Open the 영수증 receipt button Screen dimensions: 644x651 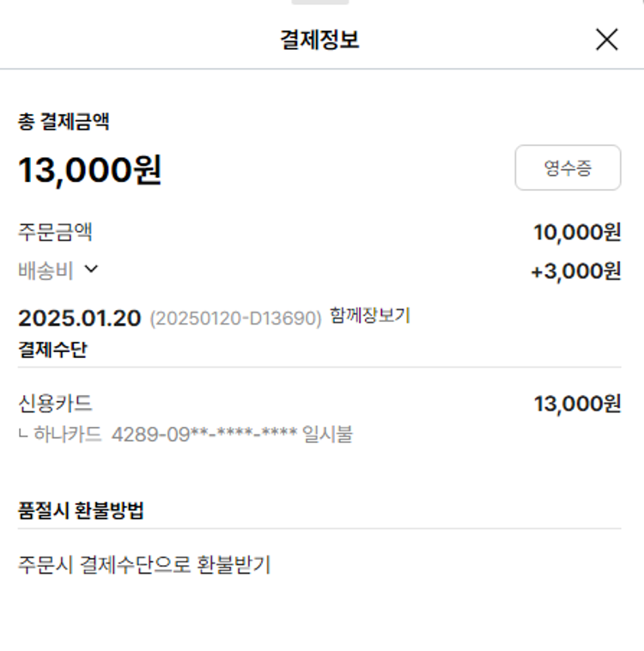568,167
